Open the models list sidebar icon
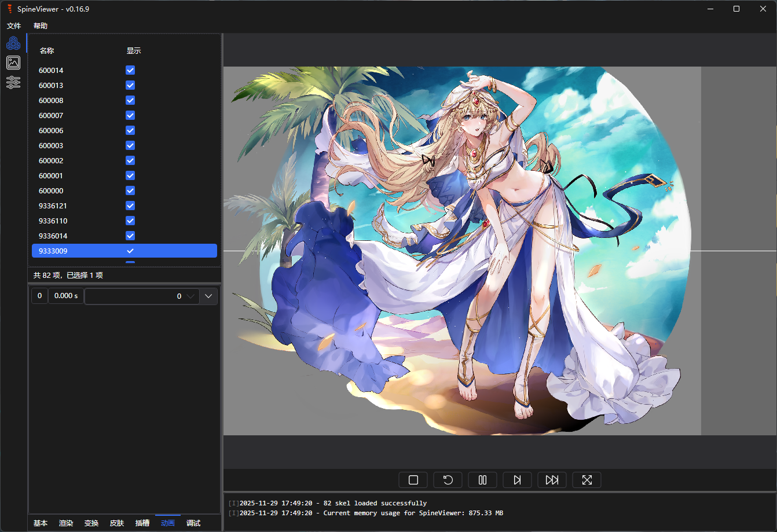 [x=13, y=43]
